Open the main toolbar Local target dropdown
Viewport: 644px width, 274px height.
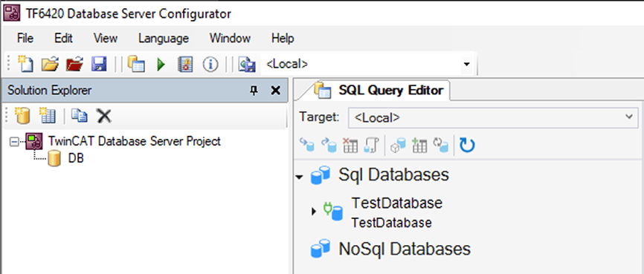pyautogui.click(x=466, y=65)
